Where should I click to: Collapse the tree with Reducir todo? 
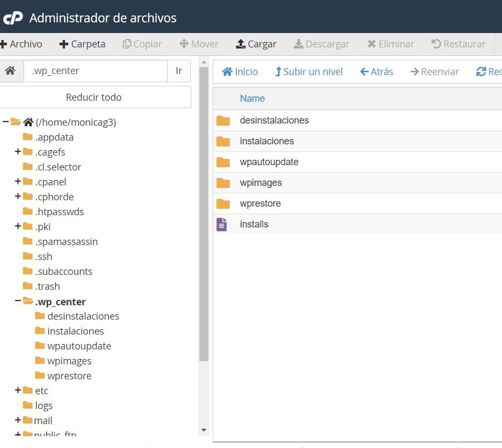click(94, 97)
